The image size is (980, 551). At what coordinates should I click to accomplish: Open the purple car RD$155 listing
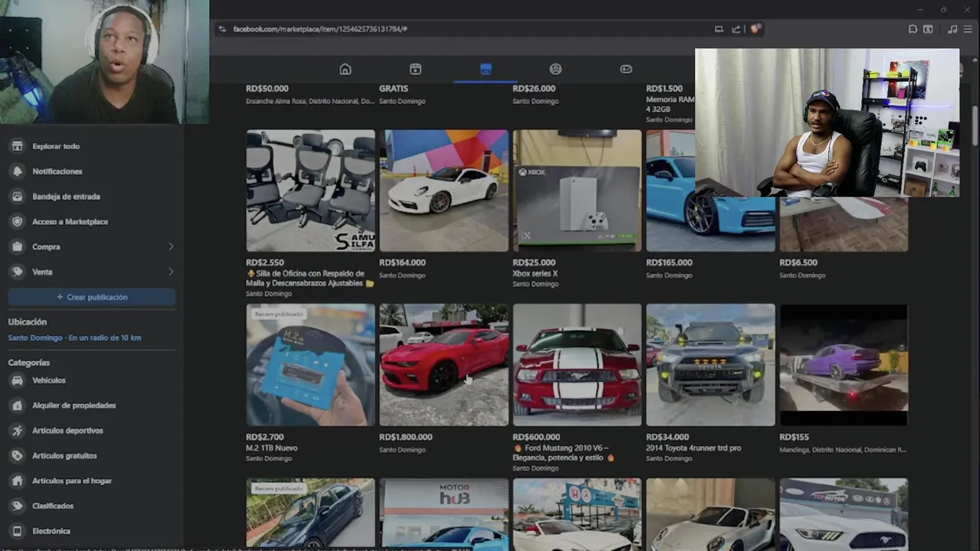(844, 365)
